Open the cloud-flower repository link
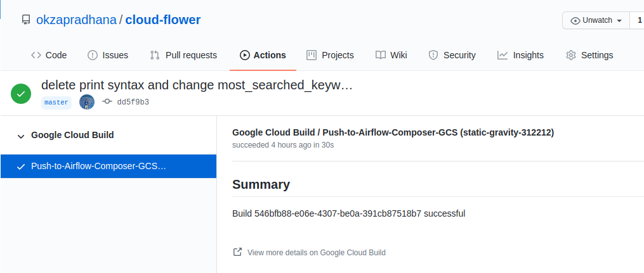Image resolution: width=644 pixels, height=273 pixels. pos(162,20)
